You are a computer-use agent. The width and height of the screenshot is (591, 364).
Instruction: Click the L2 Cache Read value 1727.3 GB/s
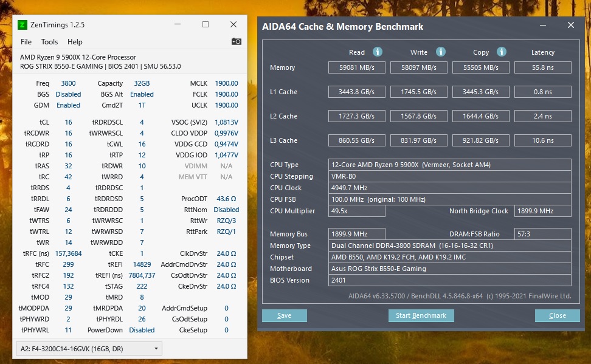(356, 116)
